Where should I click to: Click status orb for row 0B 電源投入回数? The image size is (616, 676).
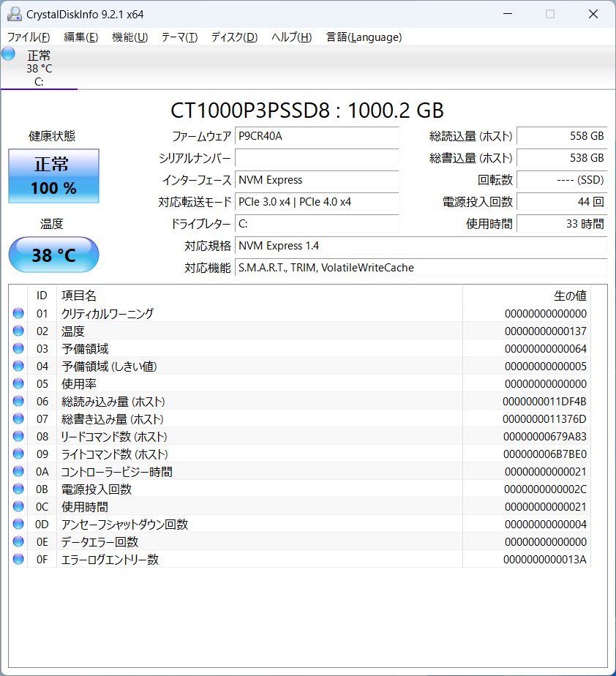click(18, 489)
